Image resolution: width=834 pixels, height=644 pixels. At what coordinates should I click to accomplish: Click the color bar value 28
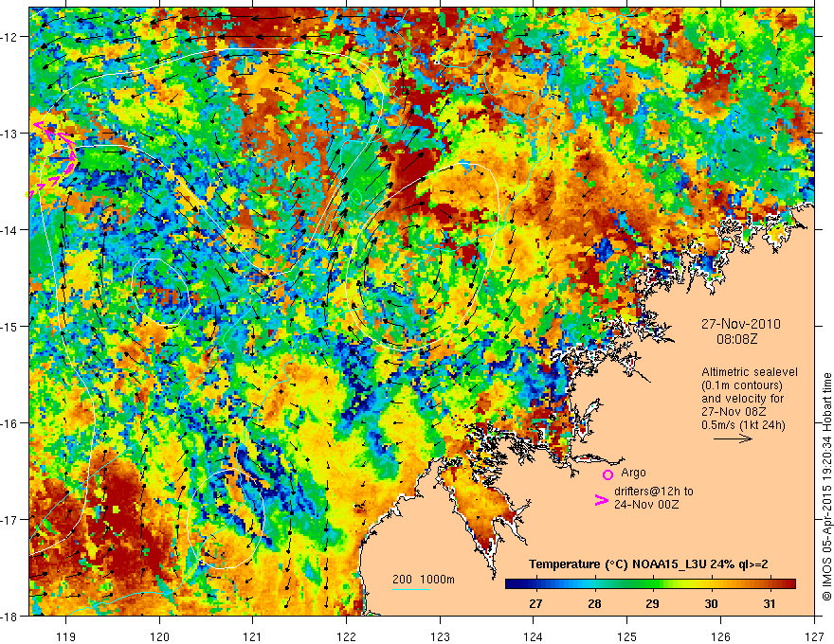coord(594,603)
